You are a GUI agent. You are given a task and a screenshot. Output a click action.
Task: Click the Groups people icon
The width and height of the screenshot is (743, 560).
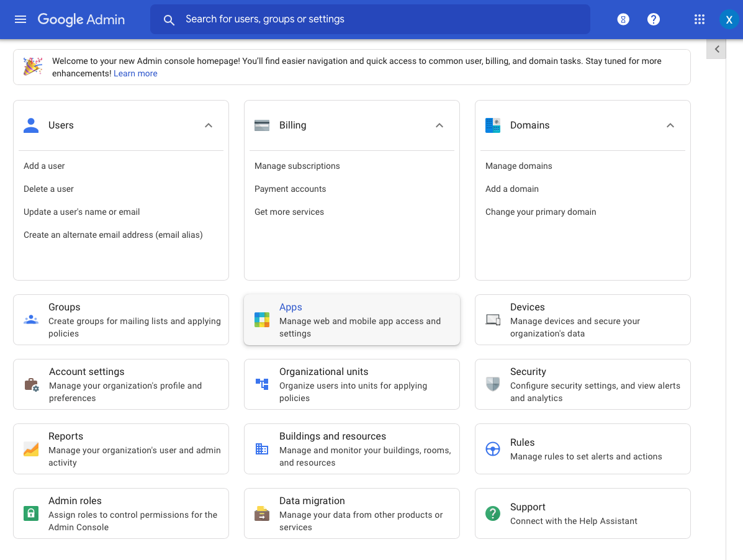click(31, 320)
